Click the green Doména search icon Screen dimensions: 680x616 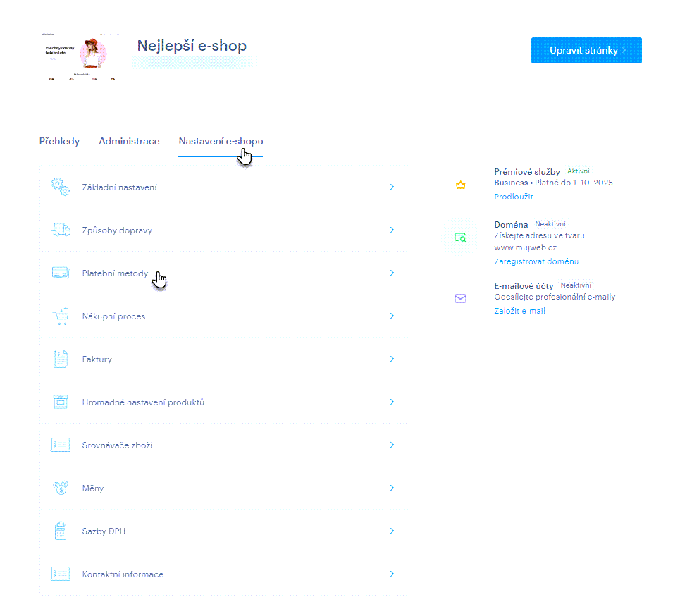pyautogui.click(x=460, y=238)
